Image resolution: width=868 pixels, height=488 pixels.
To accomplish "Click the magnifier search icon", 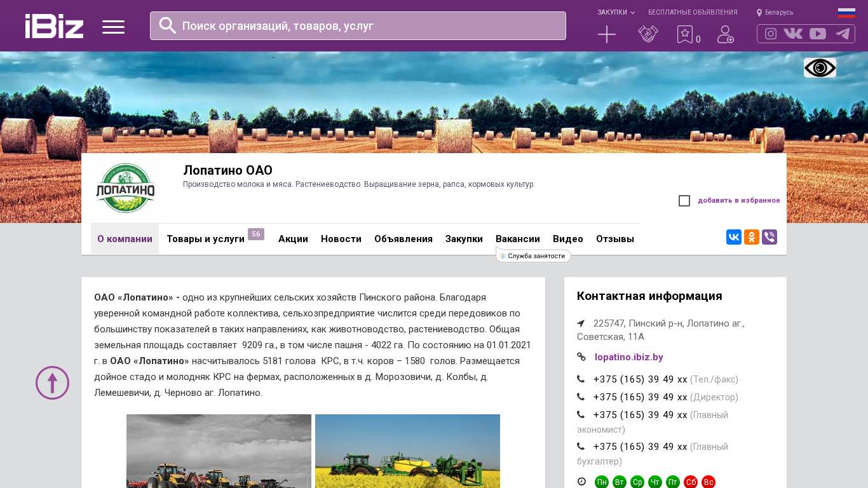I will pyautogui.click(x=168, y=25).
